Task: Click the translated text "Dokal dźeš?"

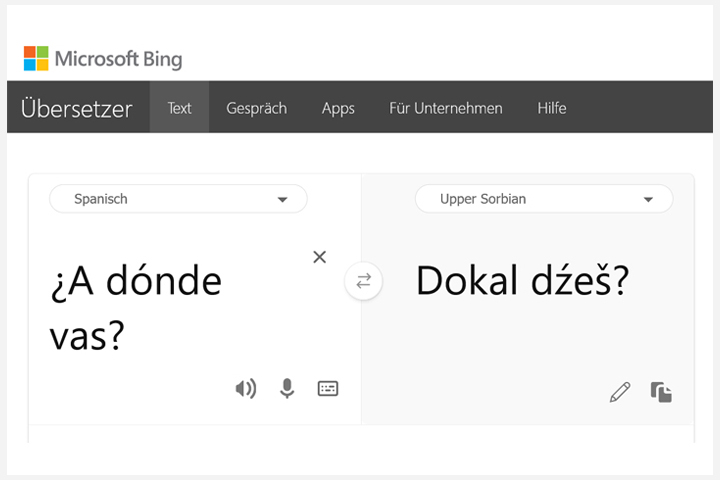Action: 522,280
